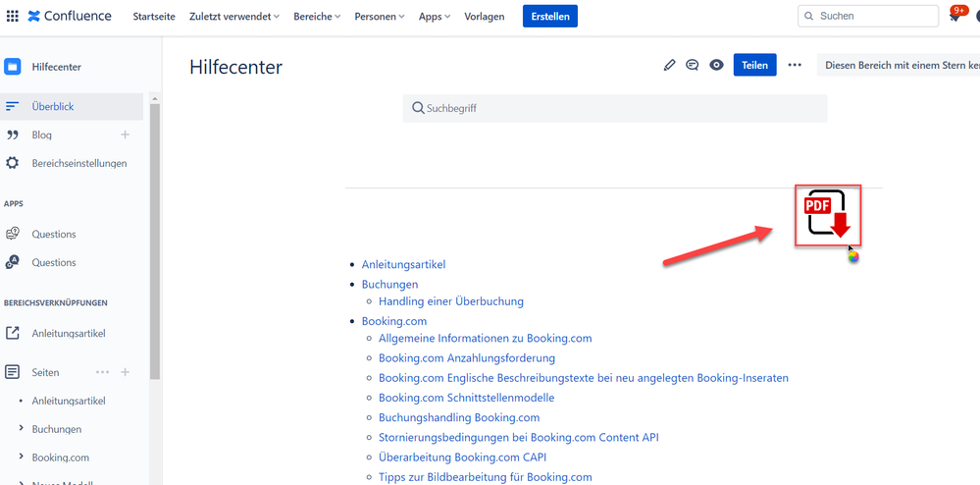Image resolution: width=980 pixels, height=485 pixels.
Task: Add a blog post with plus icon
Action: coord(125,135)
